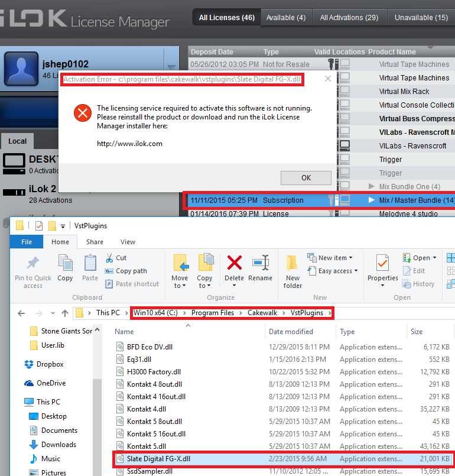The height and width of the screenshot is (476, 455).
Task: Select Dropbox in the navigation pane
Action: point(50,364)
